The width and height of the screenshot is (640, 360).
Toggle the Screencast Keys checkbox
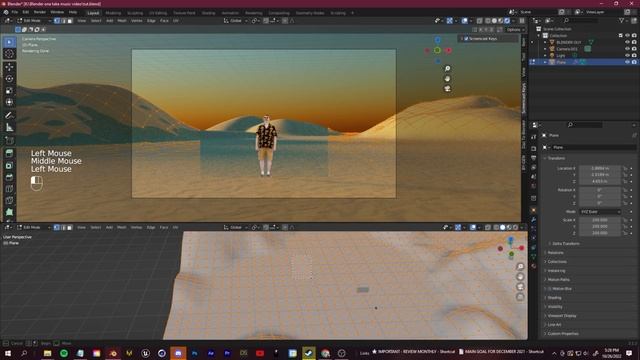[466, 39]
